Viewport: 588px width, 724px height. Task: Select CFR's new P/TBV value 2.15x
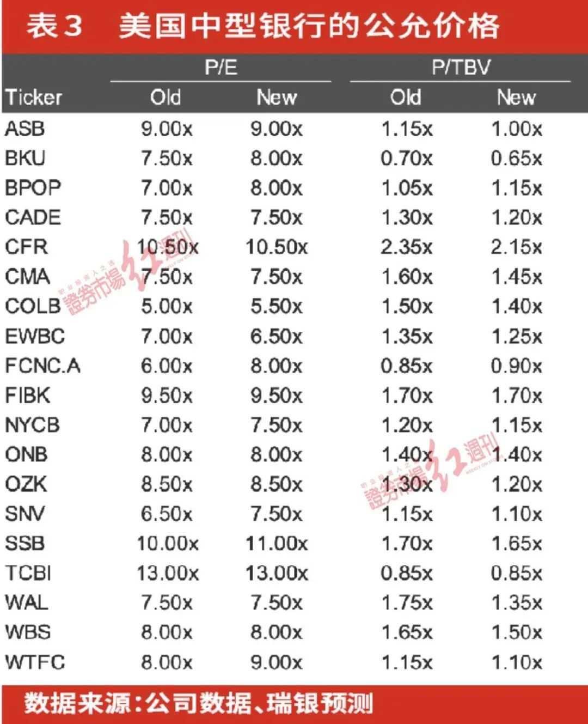pyautogui.click(x=516, y=247)
